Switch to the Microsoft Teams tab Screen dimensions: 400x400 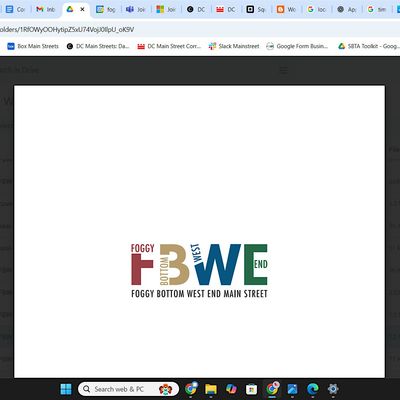pyautogui.click(x=136, y=9)
